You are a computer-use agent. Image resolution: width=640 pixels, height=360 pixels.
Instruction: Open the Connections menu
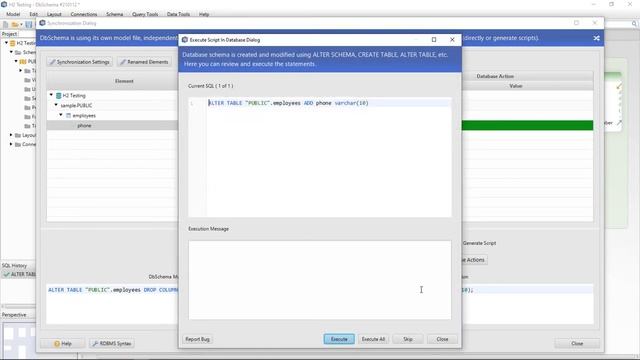tap(84, 14)
